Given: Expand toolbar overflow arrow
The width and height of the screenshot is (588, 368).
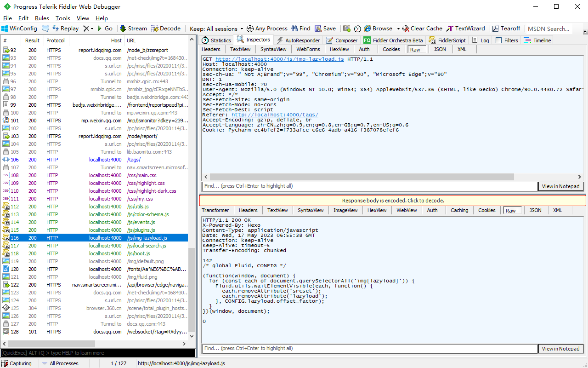Looking at the screenshot, I should pyautogui.click(x=585, y=31).
